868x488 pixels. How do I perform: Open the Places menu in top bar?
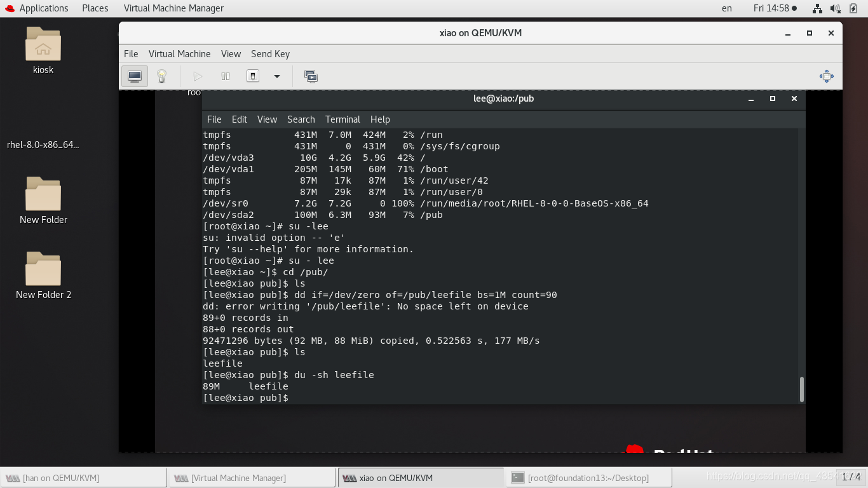pos(95,8)
